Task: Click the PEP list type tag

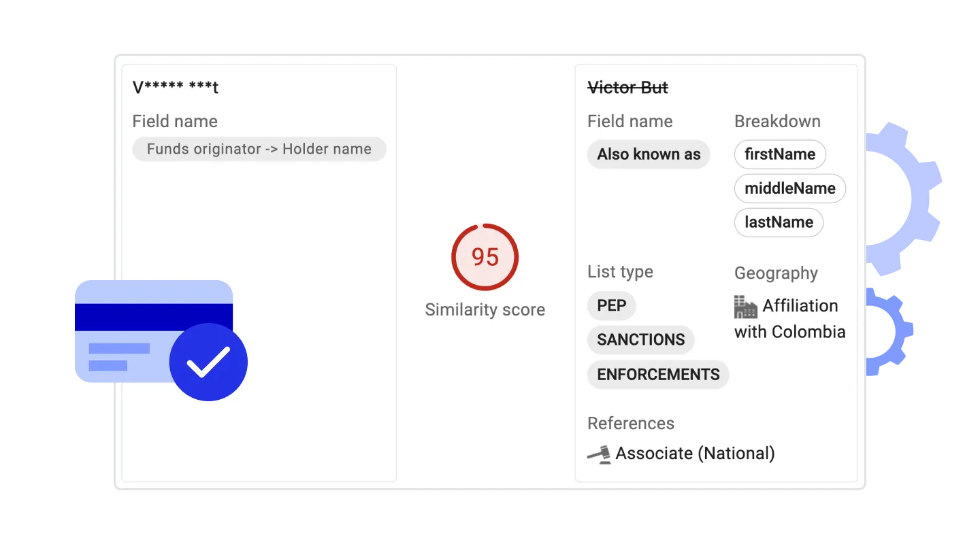Action: (611, 306)
